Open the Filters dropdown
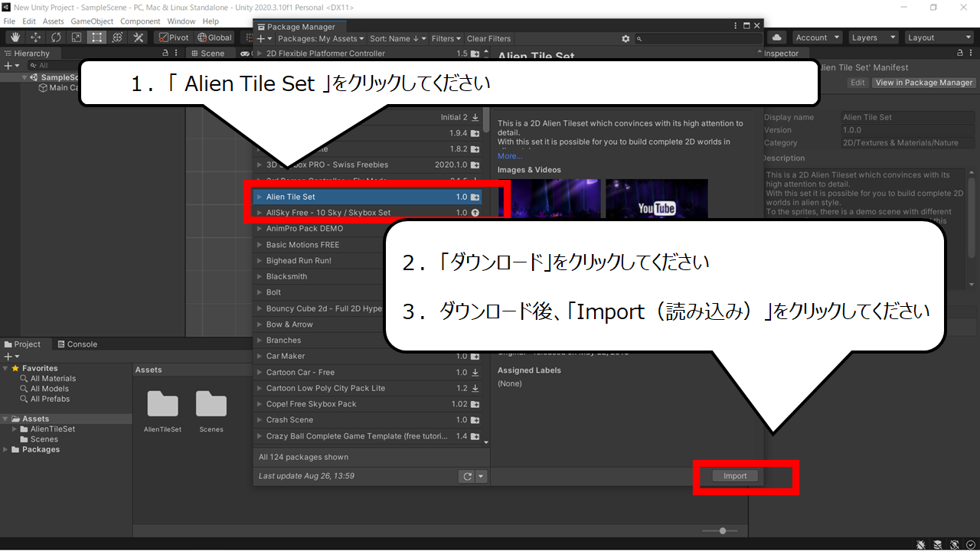This screenshot has height=551, width=980. point(446,38)
